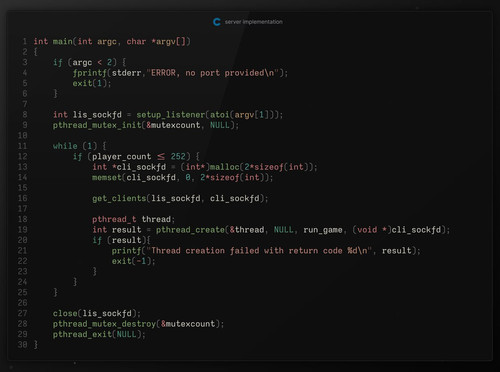500x372 pixels.
Task: Select the "pthread_create" call
Action: (x=190, y=230)
